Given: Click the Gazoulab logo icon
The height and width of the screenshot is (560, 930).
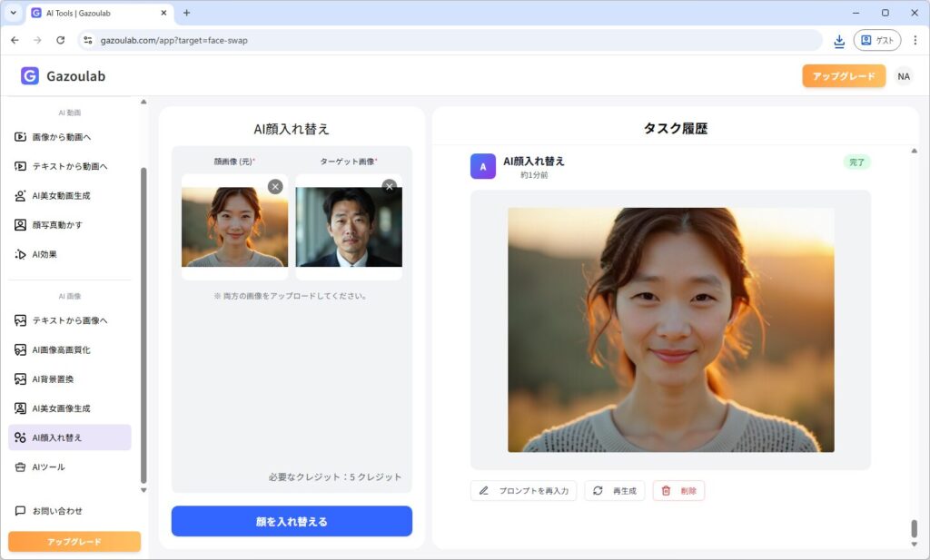Looking at the screenshot, I should (30, 76).
